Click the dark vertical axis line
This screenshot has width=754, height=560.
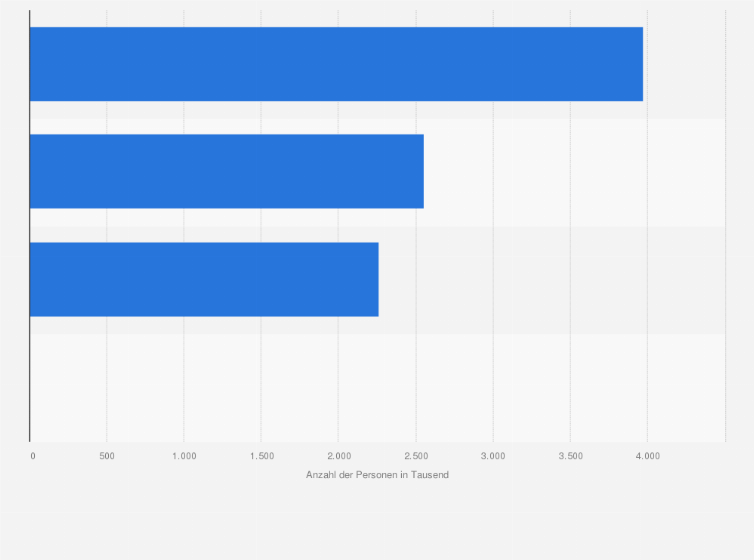[29, 226]
